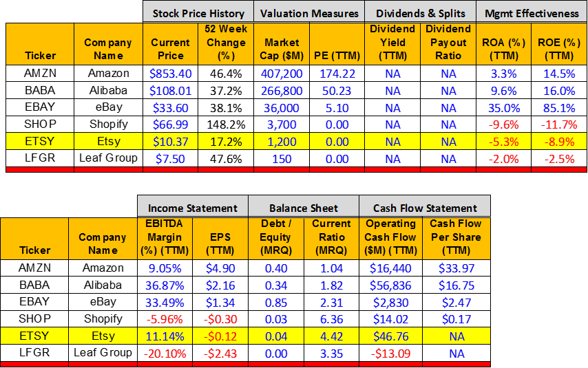Select Alibaba's cash flow per share $16.75

pyautogui.click(x=456, y=285)
